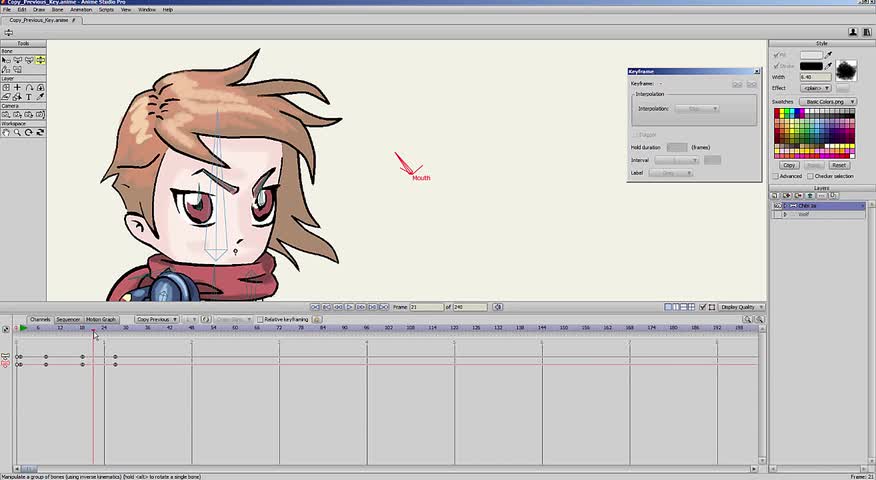Click the timeline zoom-out magnifier icon
876x480 pixels.
tap(759, 319)
